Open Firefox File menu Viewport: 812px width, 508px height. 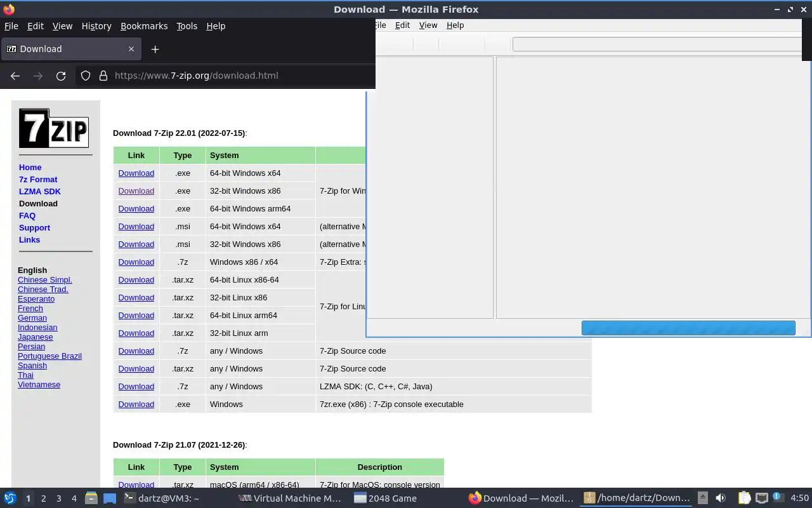[11, 26]
